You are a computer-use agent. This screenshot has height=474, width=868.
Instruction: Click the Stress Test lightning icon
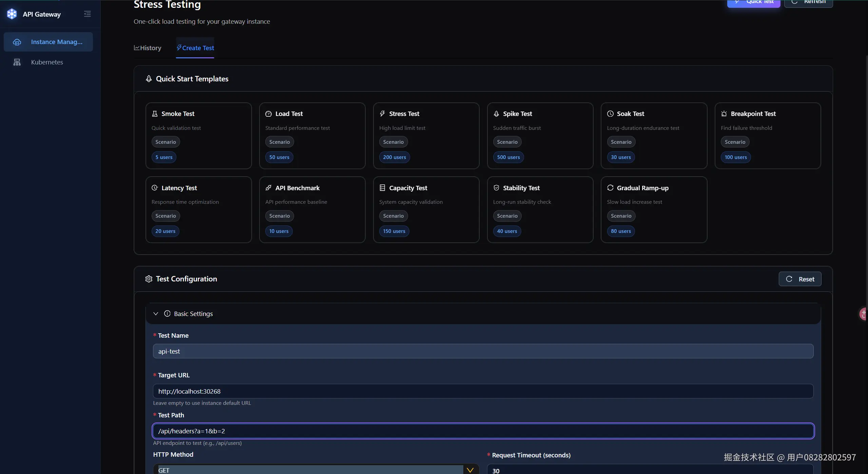click(382, 114)
